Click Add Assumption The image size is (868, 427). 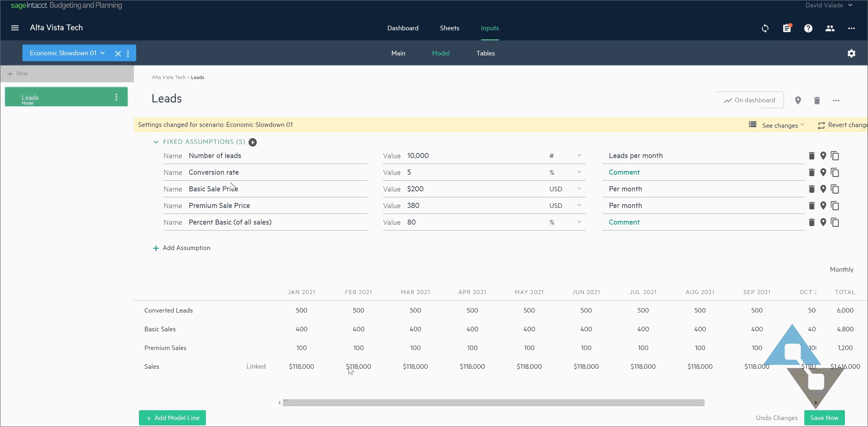tap(181, 248)
